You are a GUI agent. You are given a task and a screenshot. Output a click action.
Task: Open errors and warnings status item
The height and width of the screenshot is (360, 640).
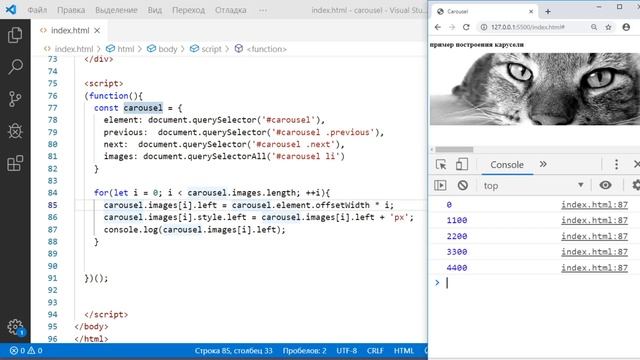[x=26, y=351]
